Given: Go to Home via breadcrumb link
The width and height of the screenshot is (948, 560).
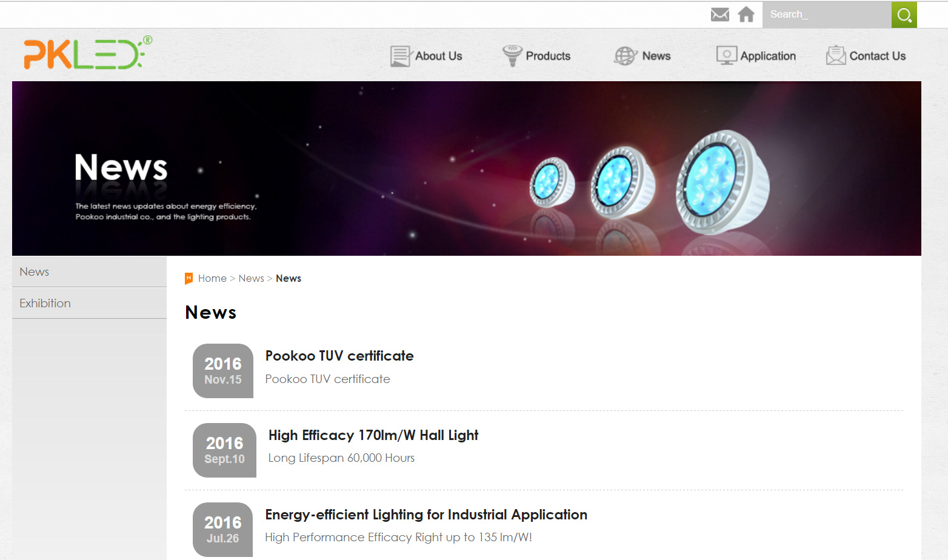Looking at the screenshot, I should 212,278.
